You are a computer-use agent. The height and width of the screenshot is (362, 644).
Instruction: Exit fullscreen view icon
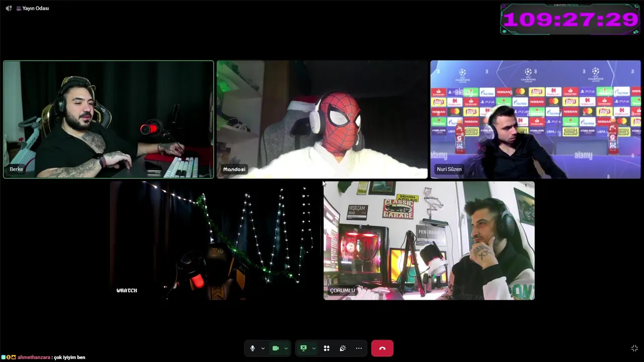point(634,348)
